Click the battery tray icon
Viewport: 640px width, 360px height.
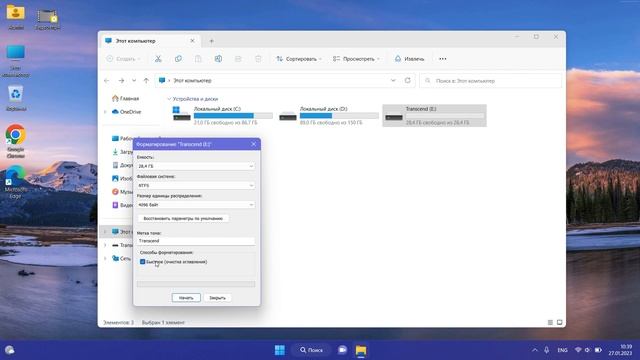click(x=598, y=350)
